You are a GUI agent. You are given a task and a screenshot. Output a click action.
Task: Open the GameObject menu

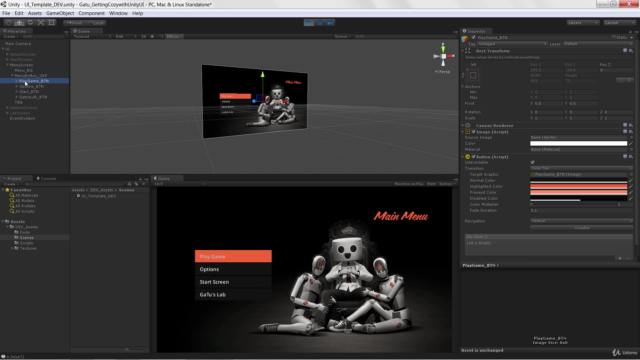tap(60, 13)
